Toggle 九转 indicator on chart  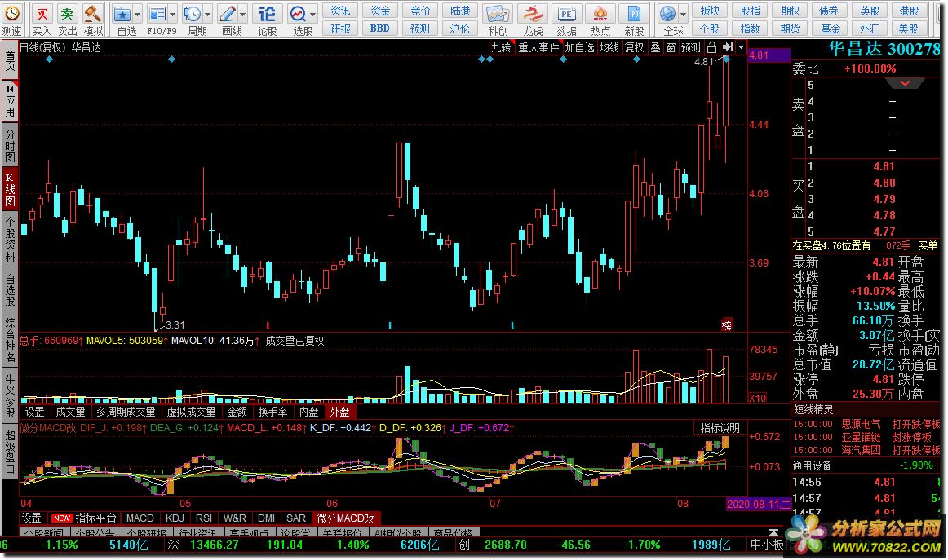501,47
